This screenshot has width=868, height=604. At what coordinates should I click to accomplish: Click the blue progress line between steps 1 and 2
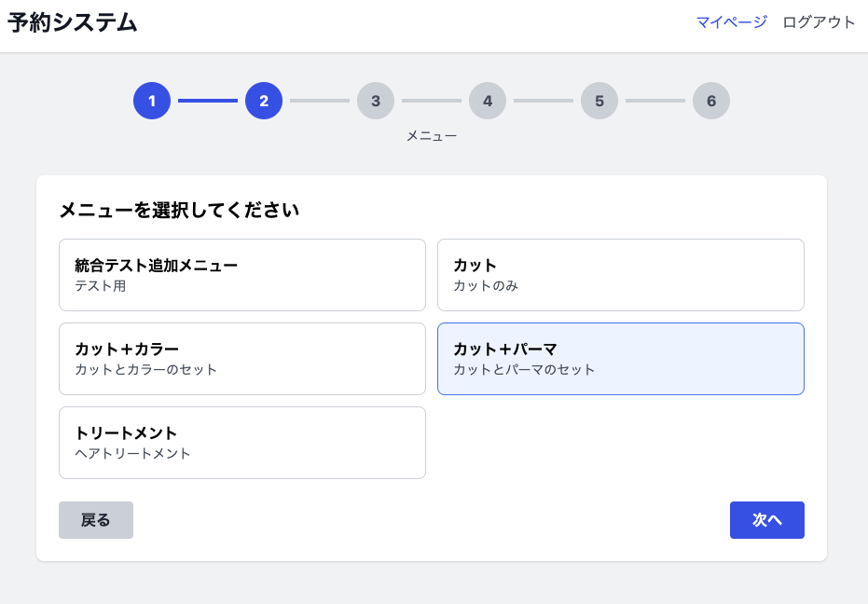(208, 101)
